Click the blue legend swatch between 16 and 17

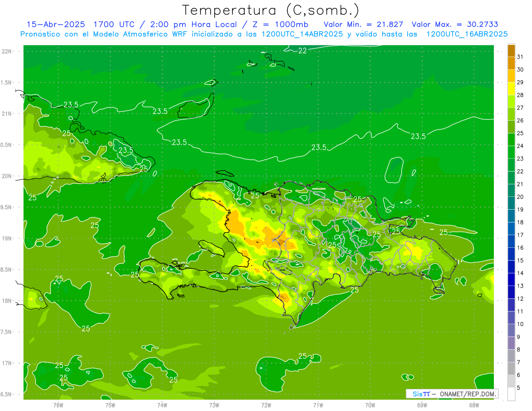click(x=511, y=242)
